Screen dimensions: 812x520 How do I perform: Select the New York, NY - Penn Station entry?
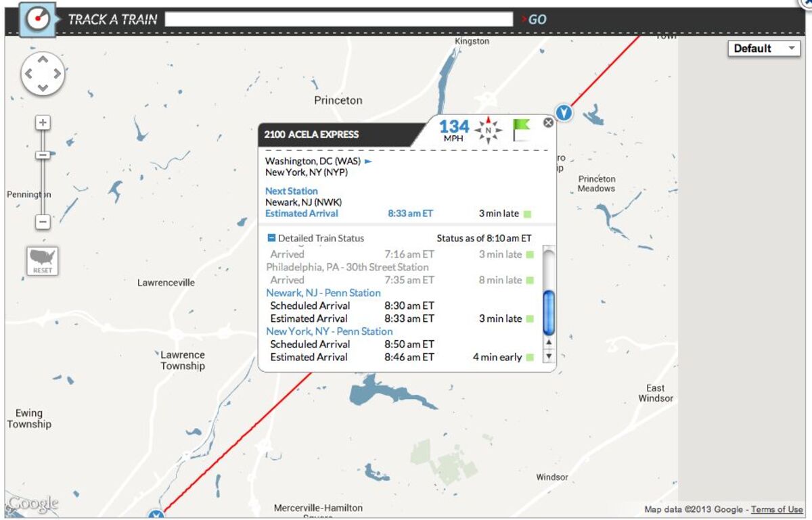330,331
